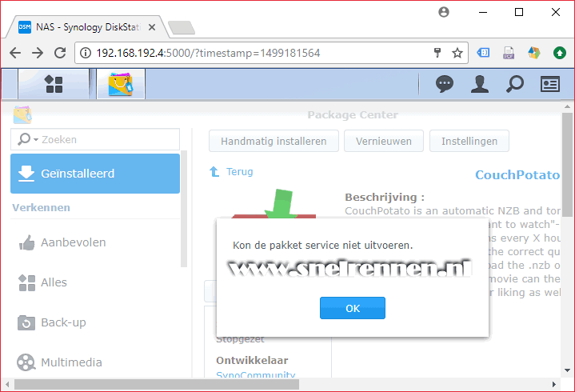Image resolution: width=575 pixels, height=392 pixels.
Task: Click the Chrome profile avatar icon
Action: click(444, 12)
